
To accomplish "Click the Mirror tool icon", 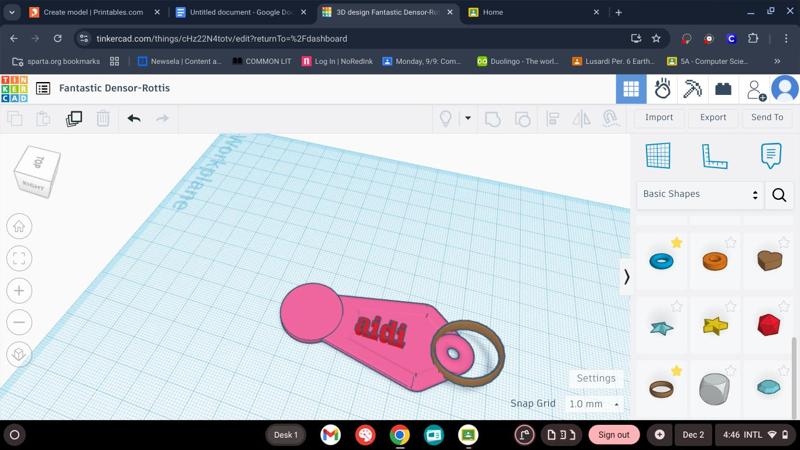I will point(581,119).
